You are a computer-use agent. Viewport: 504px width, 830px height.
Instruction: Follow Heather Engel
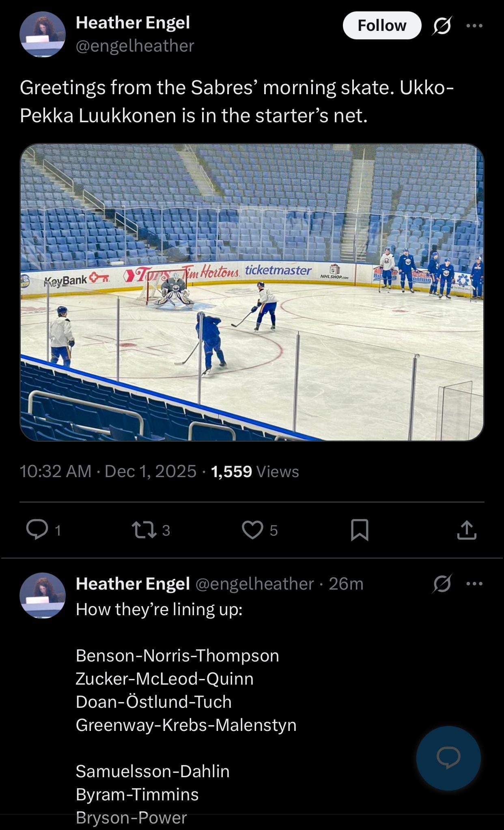point(381,26)
